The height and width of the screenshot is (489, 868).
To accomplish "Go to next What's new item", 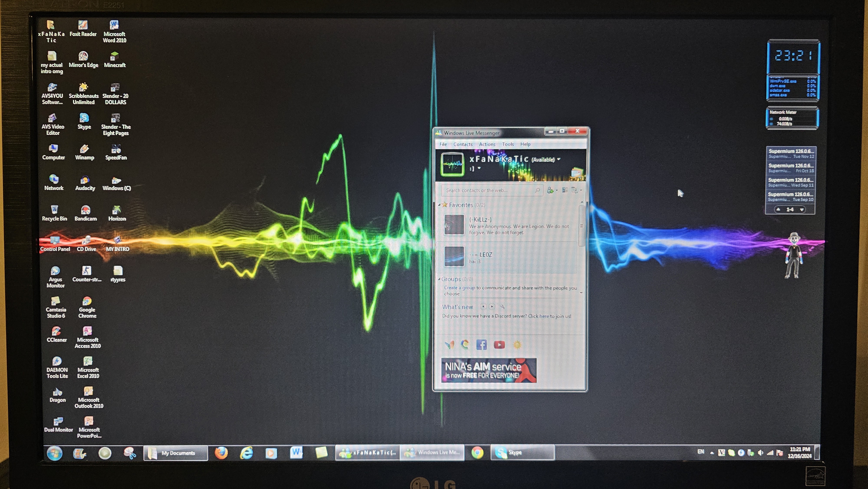I will (492, 307).
